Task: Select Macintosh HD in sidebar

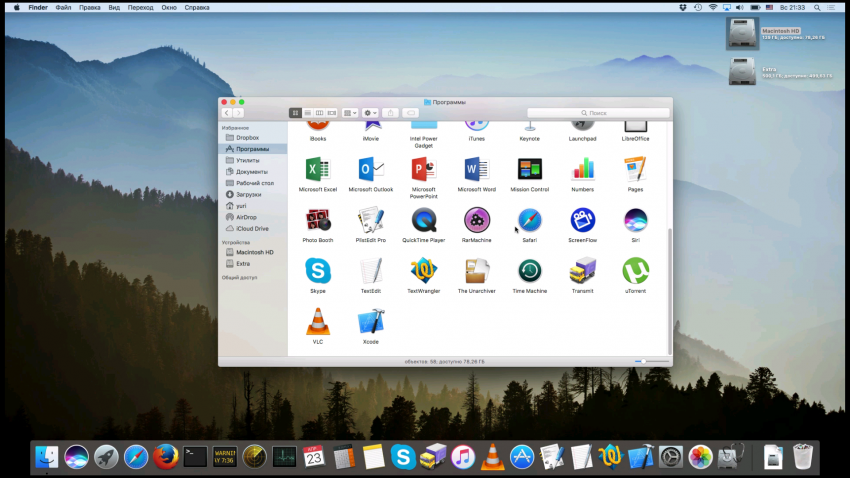Action: 253,253
